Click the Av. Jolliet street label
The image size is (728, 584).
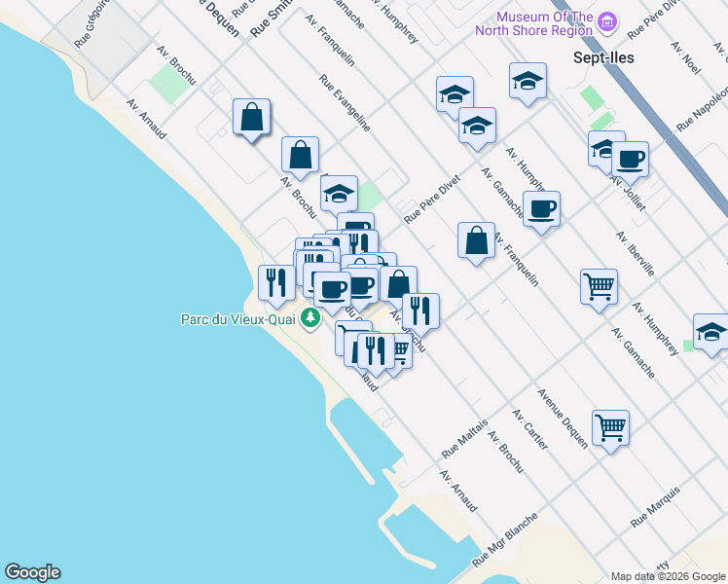[x=627, y=193]
